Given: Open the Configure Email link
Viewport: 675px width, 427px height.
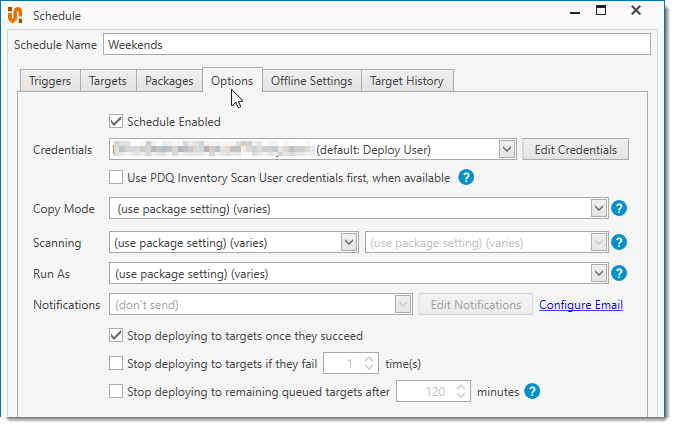Looking at the screenshot, I should point(581,305).
